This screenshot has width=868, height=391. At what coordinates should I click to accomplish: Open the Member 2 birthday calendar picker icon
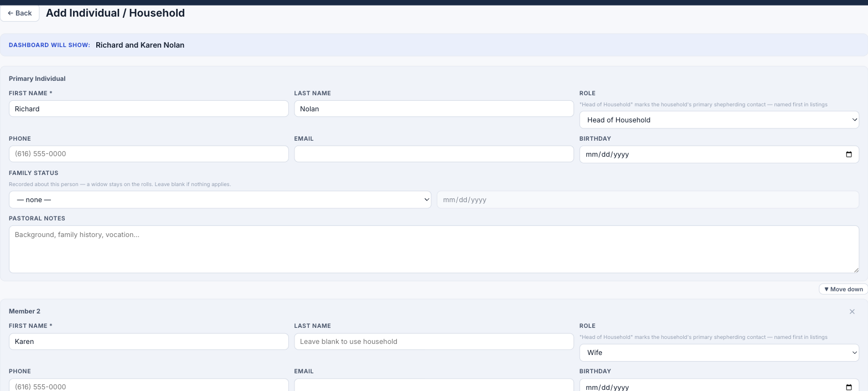click(849, 387)
